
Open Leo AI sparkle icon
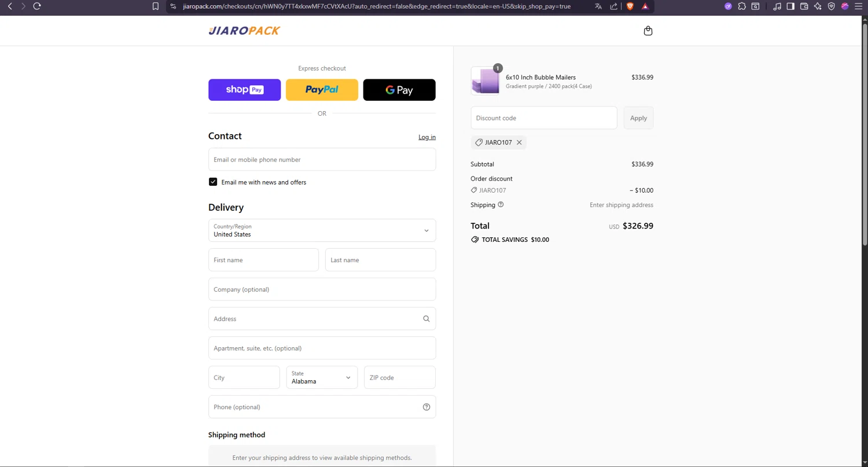point(818,6)
